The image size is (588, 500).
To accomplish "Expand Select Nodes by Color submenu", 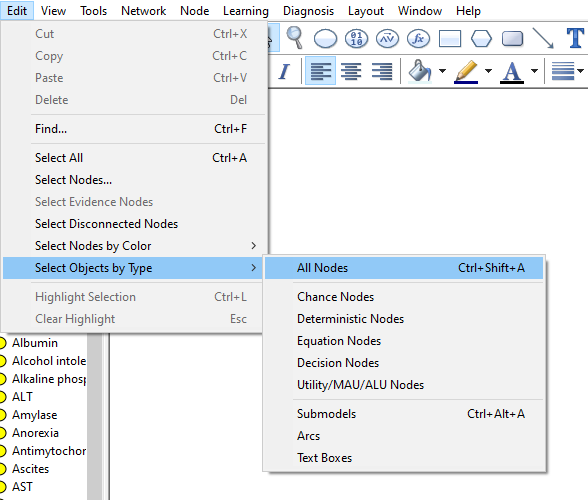I will click(134, 246).
